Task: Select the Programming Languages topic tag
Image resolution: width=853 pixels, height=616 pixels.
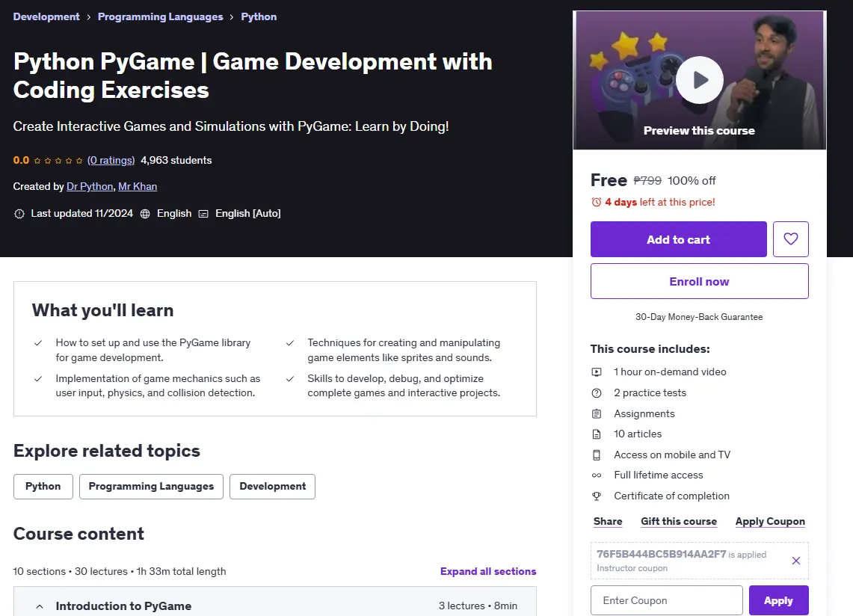Action: point(151,487)
